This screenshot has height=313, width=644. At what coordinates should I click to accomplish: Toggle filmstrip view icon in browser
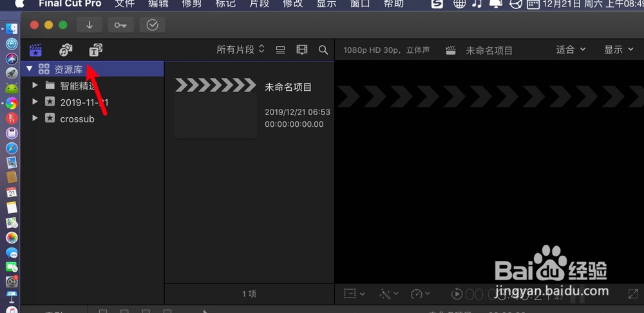(x=302, y=50)
